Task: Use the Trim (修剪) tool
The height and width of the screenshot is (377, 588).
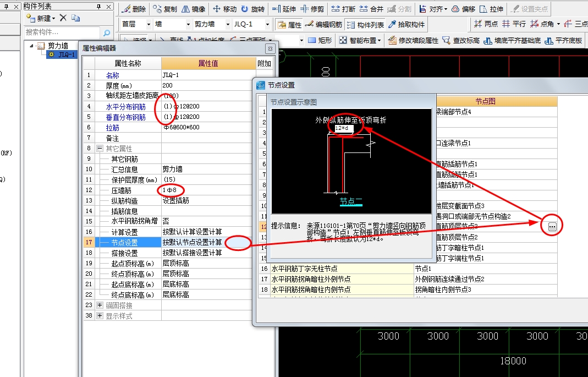Action: coord(312,9)
